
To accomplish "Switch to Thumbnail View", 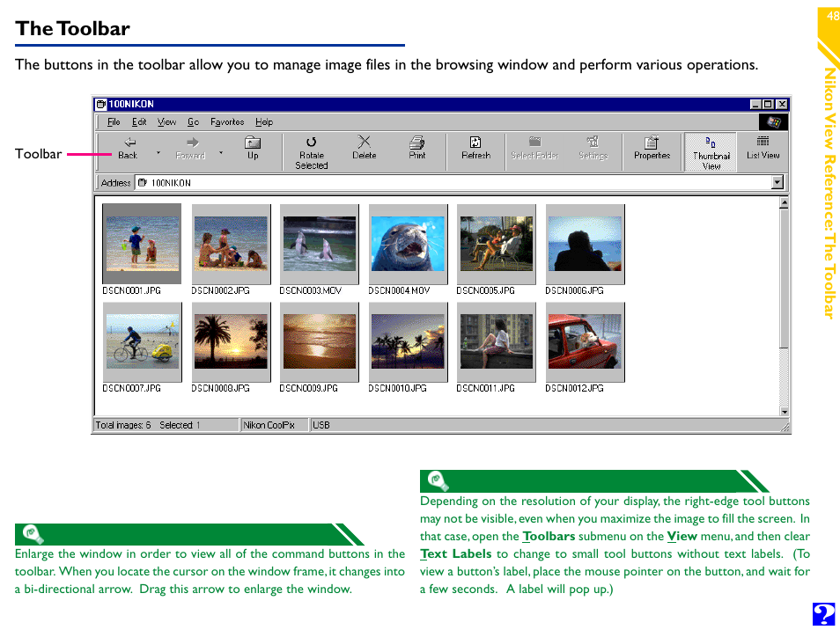I will point(711,152).
